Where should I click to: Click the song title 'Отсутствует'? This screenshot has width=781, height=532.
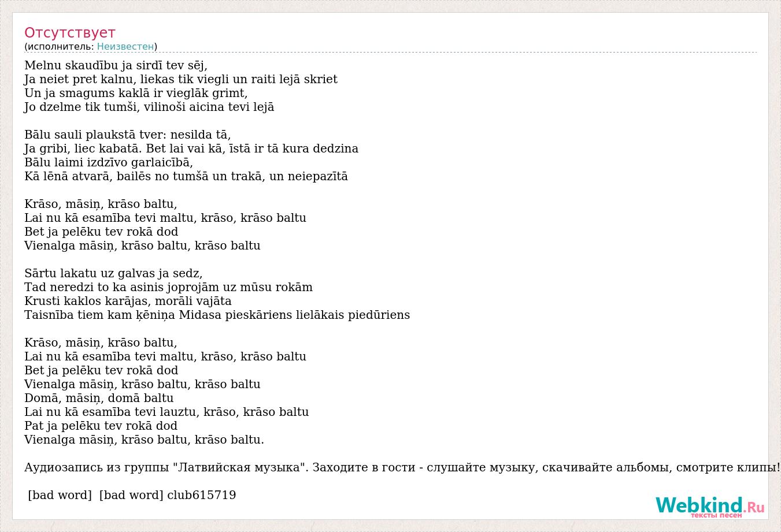tap(70, 32)
